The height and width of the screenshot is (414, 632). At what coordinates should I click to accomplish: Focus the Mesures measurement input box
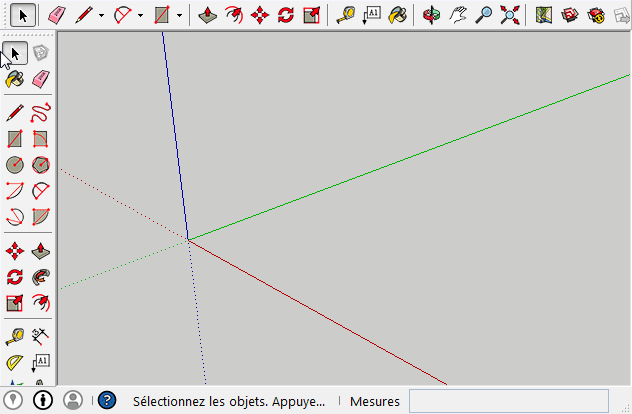509,401
